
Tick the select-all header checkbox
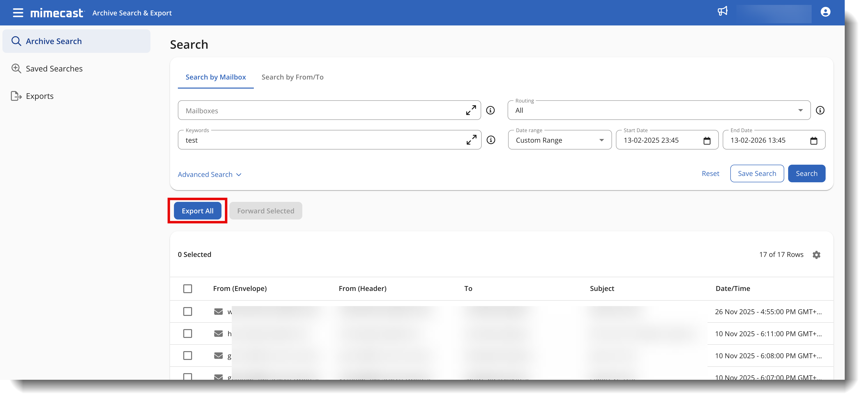(x=188, y=288)
